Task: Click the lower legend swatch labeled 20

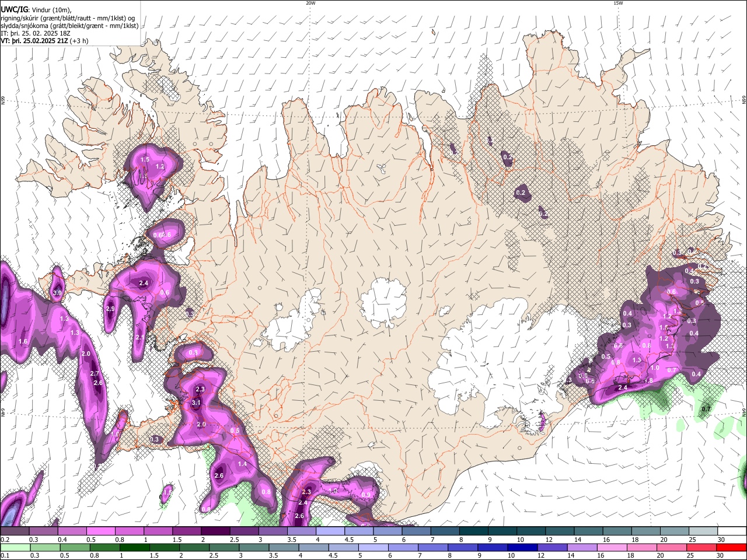Action: click(672, 547)
